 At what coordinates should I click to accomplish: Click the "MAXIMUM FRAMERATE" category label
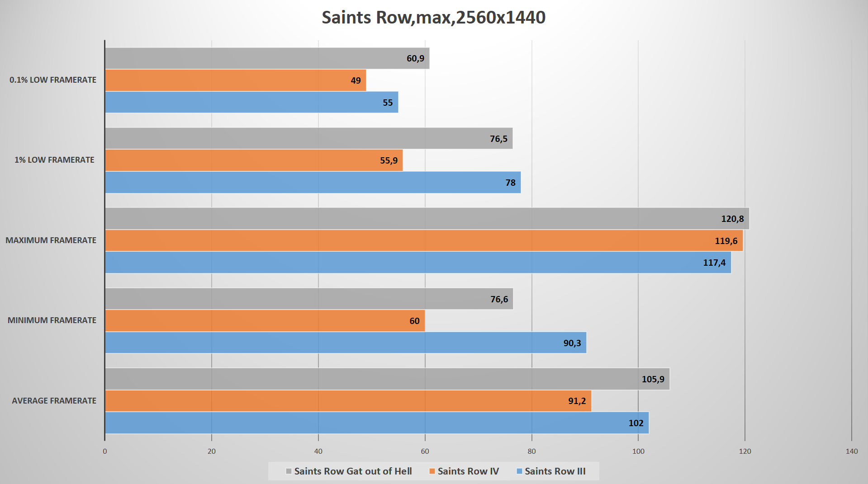click(51, 240)
